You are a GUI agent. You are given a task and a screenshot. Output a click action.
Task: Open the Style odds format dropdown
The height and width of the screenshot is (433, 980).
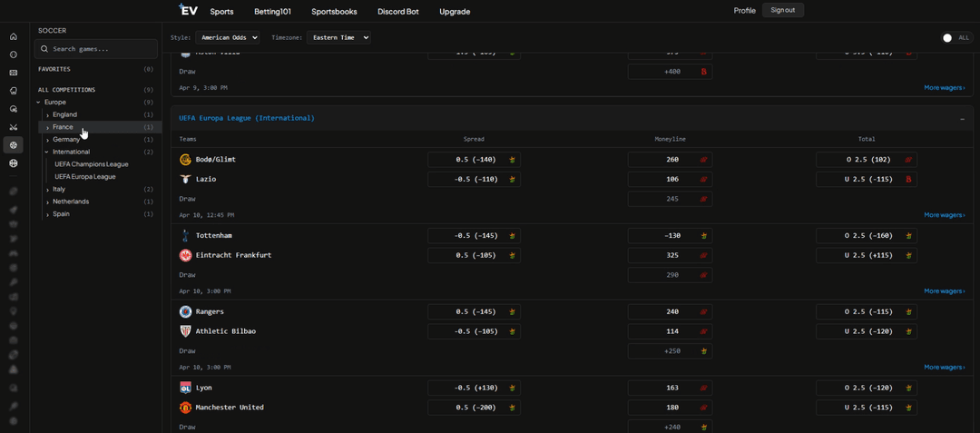click(227, 37)
